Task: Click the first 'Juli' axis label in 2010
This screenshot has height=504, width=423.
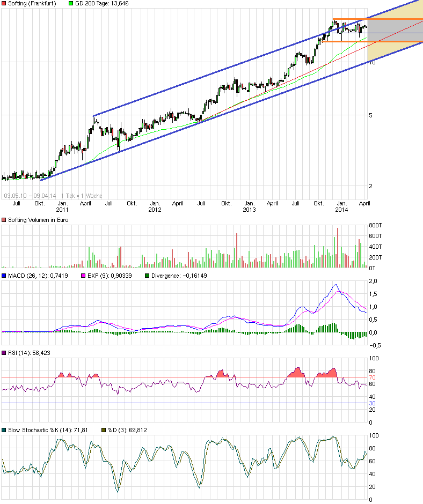Action: click(x=17, y=203)
